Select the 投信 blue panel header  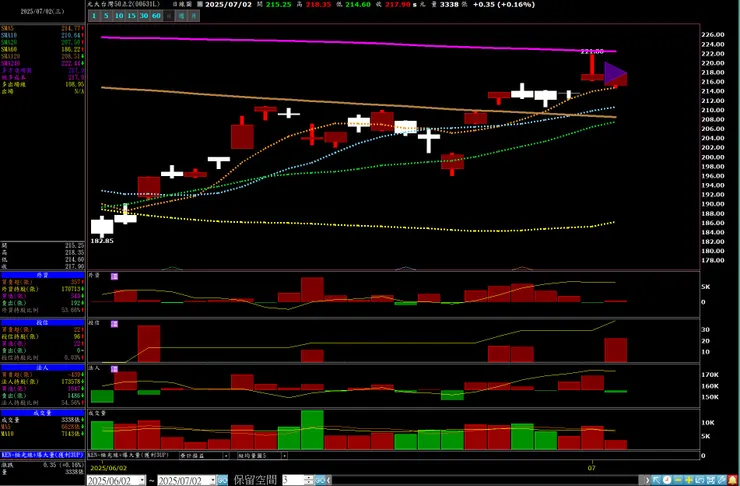pyautogui.click(x=42, y=323)
